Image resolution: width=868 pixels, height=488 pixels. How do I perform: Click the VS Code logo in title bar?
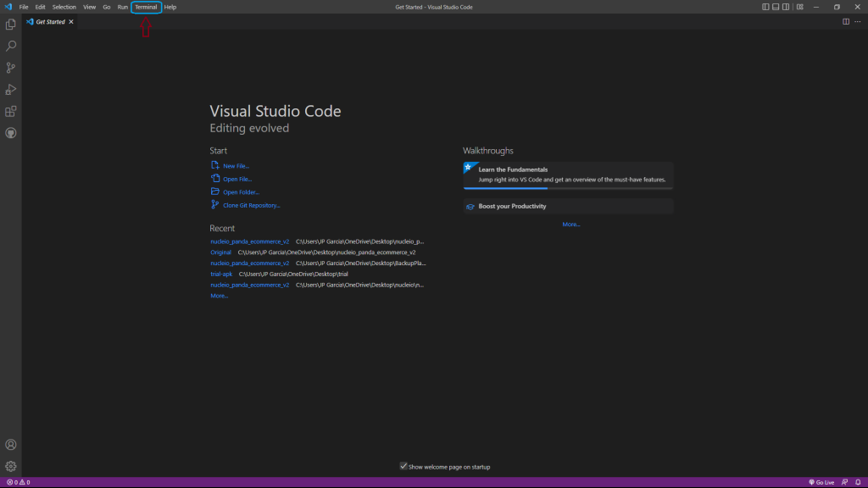(8, 7)
